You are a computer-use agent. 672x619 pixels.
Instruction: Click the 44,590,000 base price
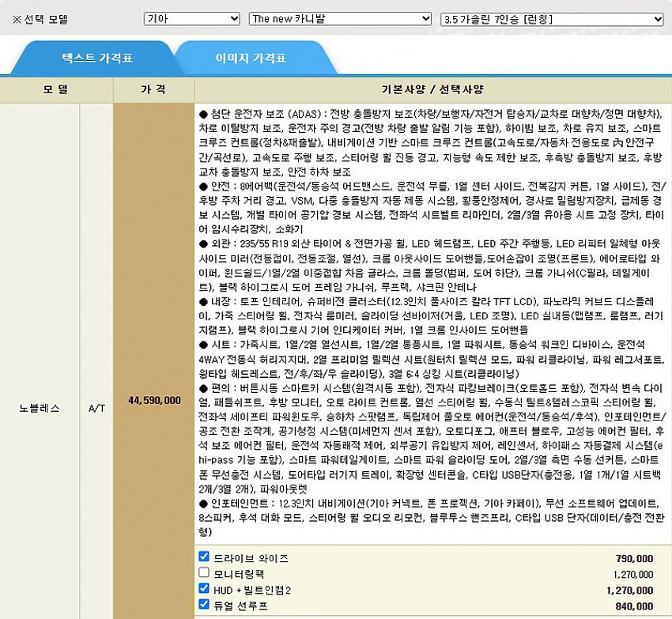154,400
